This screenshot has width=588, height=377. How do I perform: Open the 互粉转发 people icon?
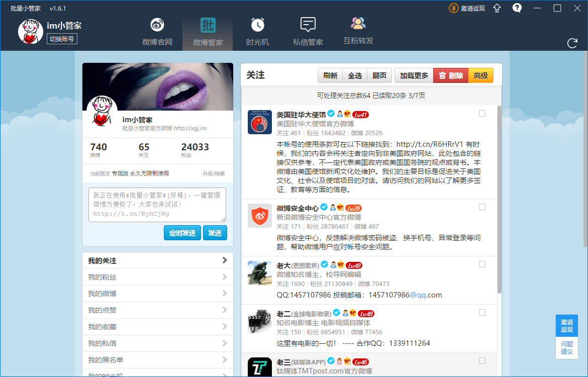pos(358,24)
